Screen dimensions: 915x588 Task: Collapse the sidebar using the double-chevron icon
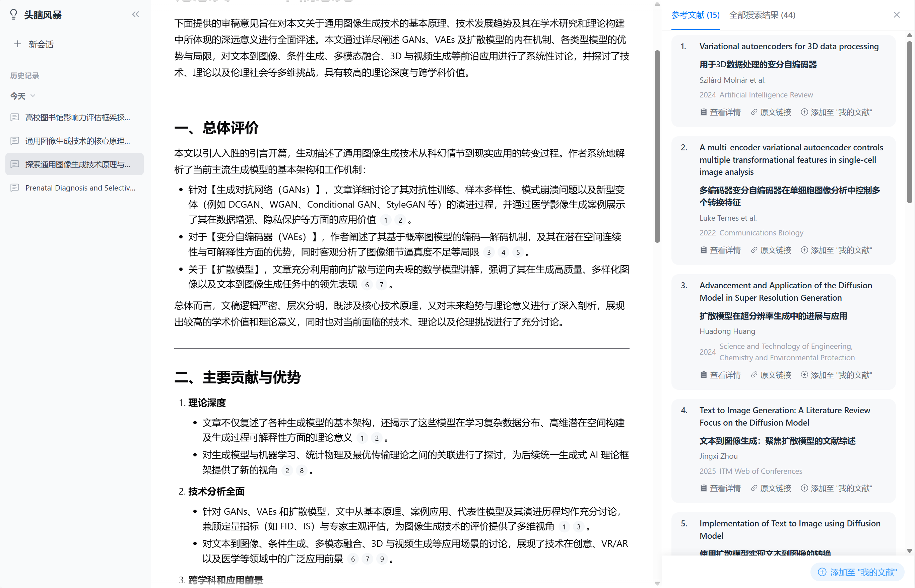(x=135, y=14)
